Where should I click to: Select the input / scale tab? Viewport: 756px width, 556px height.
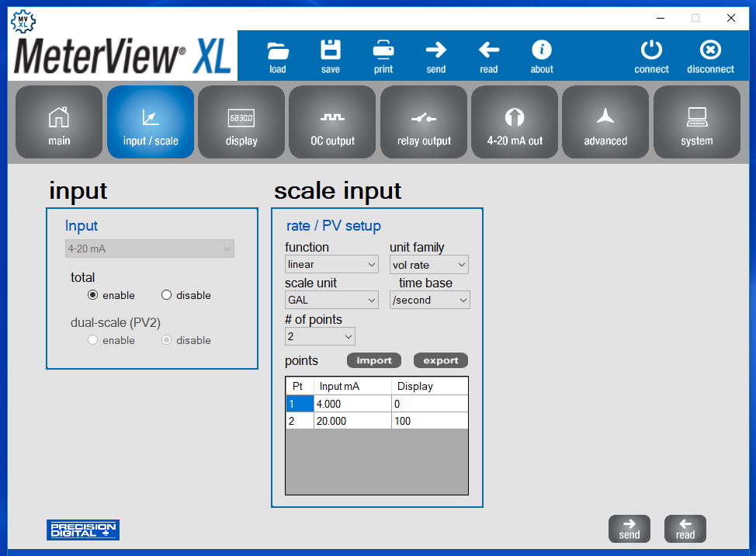151,122
